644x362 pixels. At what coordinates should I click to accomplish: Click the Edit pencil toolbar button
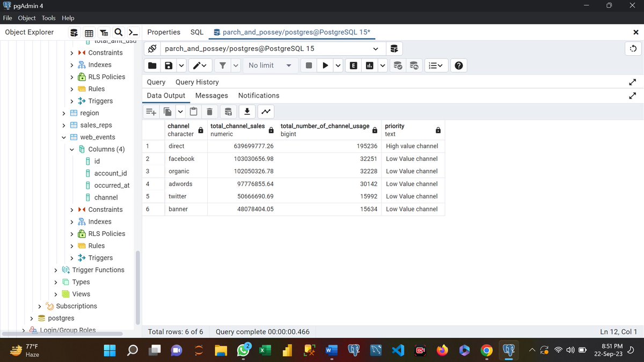[200, 65]
